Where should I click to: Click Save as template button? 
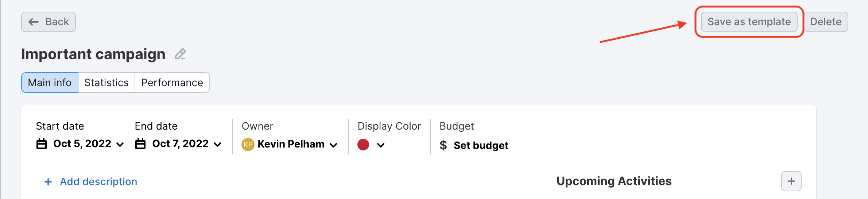point(749,22)
